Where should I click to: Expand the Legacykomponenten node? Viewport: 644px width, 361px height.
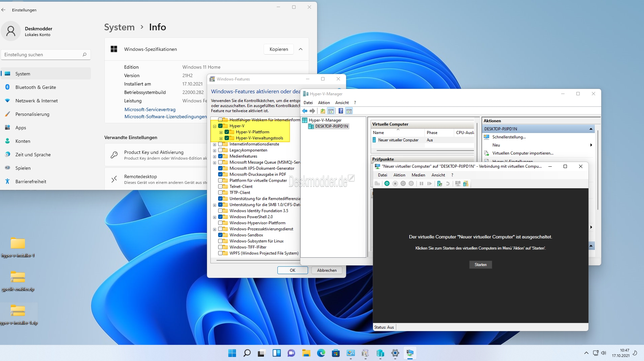214,151
